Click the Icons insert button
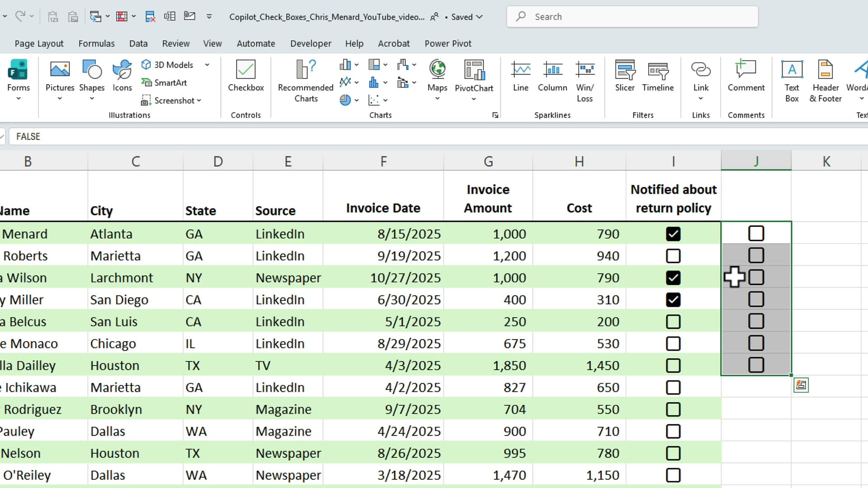 pos(122,76)
